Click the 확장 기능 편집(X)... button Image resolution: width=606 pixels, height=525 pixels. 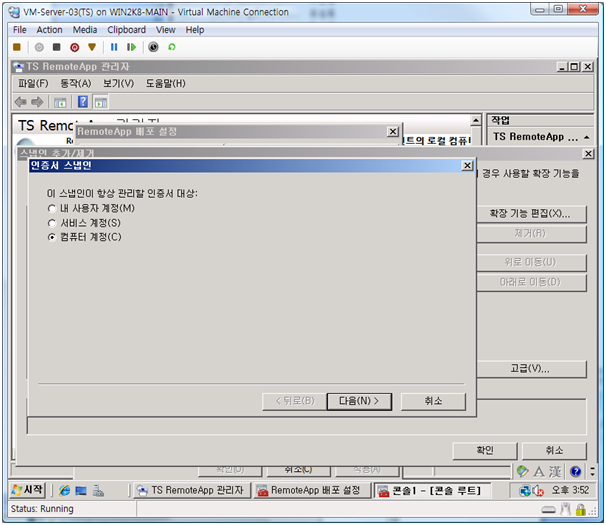tap(530, 214)
